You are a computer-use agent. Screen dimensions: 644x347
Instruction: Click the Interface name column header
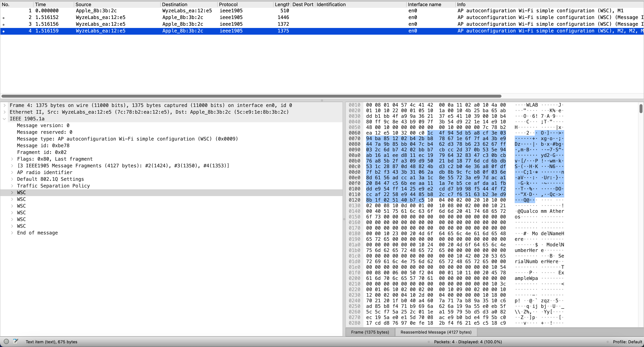click(x=431, y=4)
